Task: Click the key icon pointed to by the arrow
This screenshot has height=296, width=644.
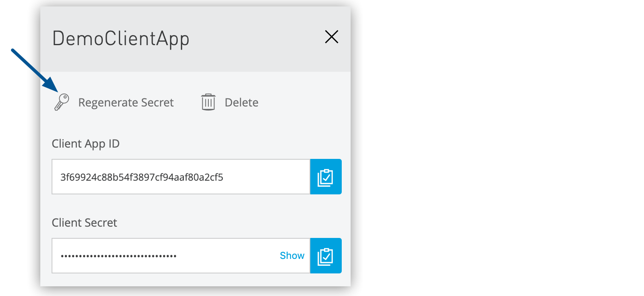Action: pos(61,102)
